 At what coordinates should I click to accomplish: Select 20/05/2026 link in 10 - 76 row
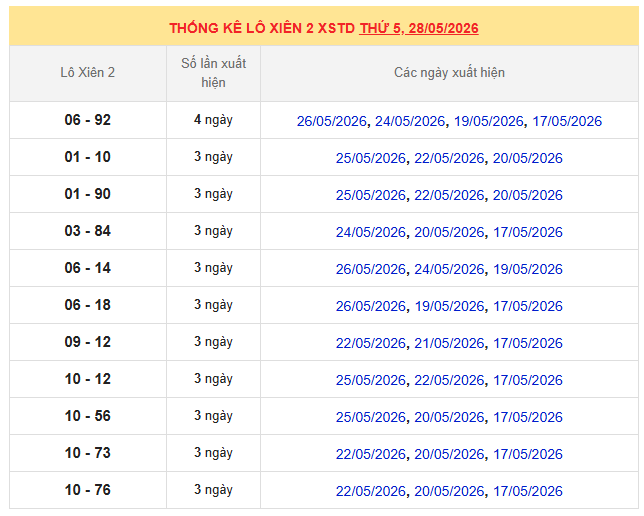[x=449, y=491]
